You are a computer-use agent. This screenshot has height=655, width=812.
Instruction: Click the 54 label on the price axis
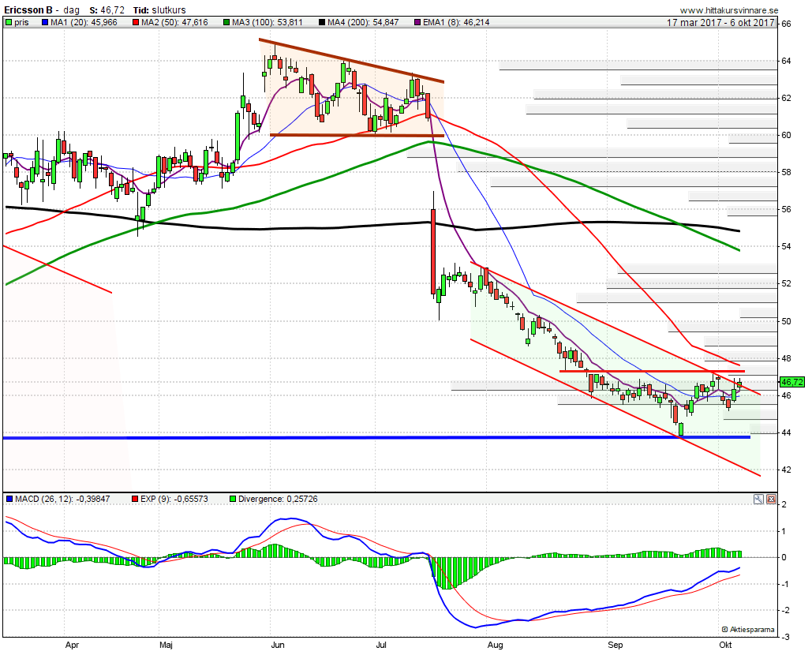[786, 246]
